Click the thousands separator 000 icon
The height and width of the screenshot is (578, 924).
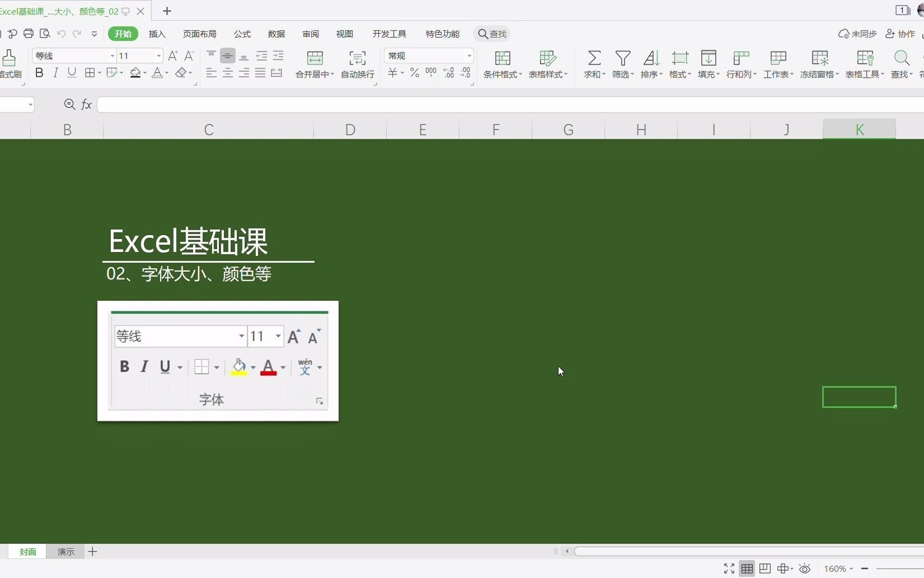coord(431,73)
